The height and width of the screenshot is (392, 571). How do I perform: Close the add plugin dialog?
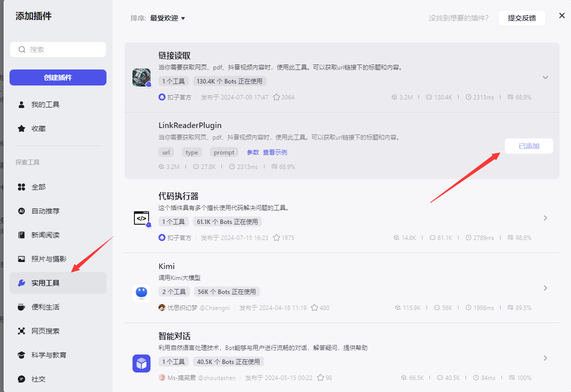[x=562, y=15]
